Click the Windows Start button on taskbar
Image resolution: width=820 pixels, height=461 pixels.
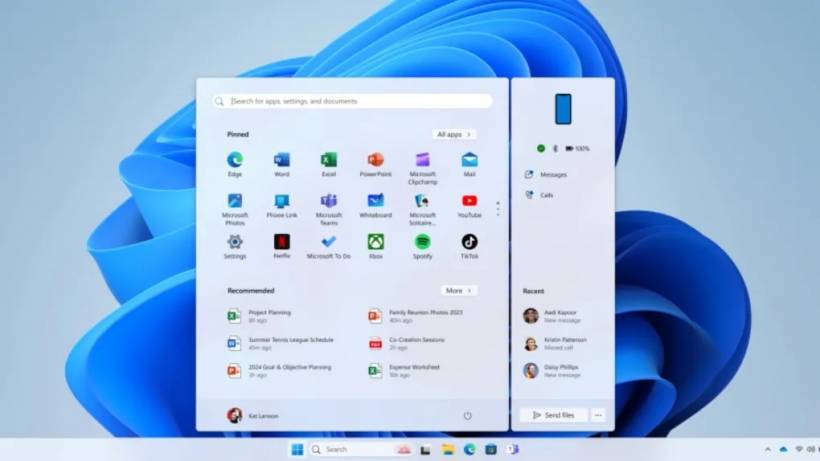point(297,450)
